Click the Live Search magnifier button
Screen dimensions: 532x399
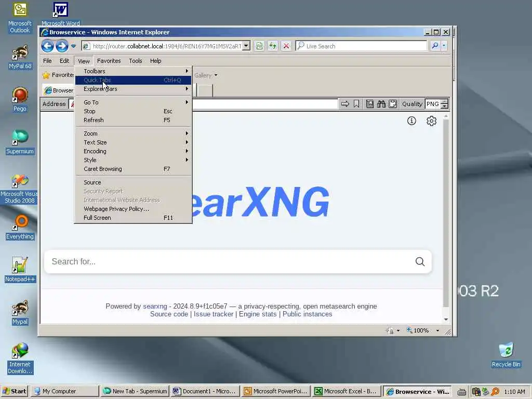coord(435,46)
